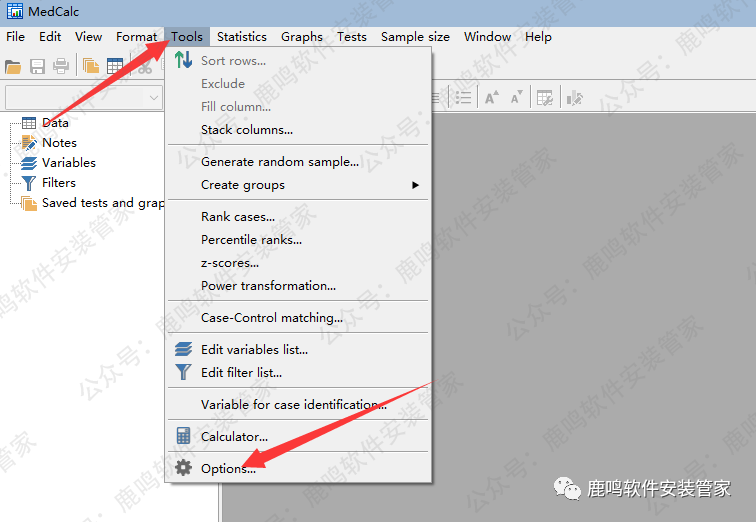Click the MedCalc title bar app icon

15,11
